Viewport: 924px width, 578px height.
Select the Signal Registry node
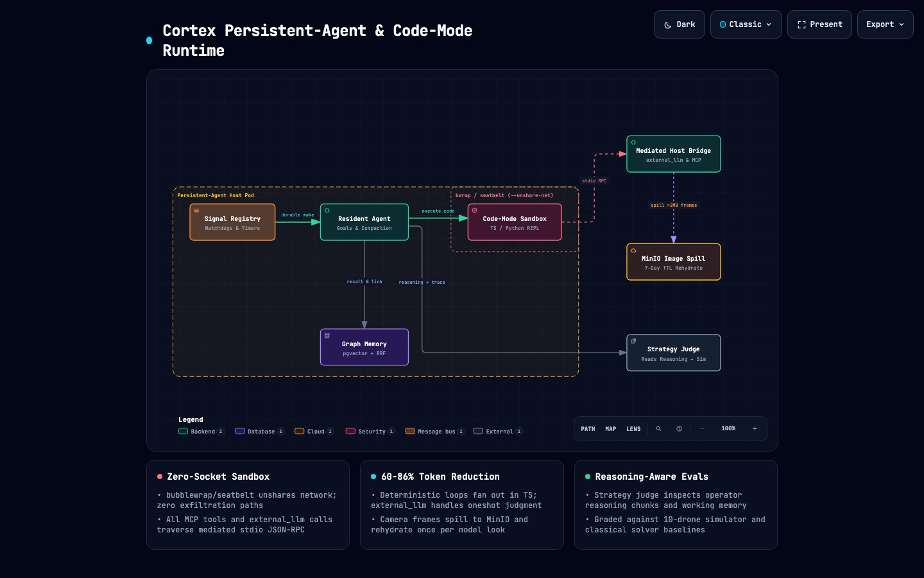point(232,222)
